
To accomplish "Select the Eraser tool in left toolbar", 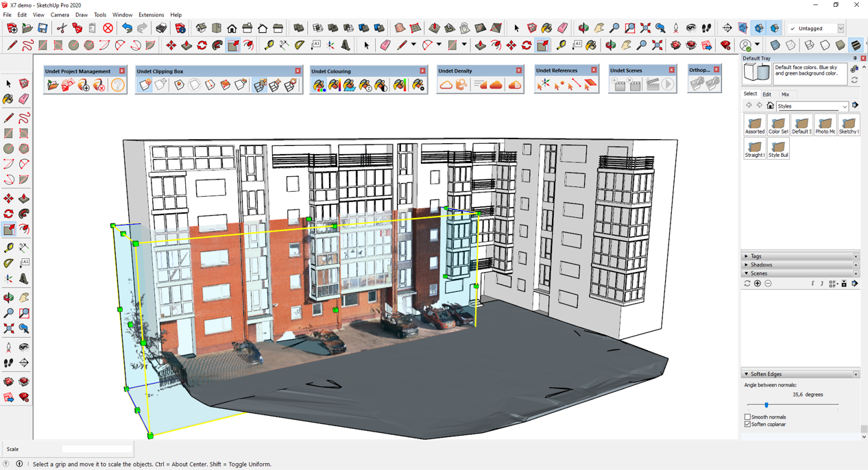I will (24, 99).
